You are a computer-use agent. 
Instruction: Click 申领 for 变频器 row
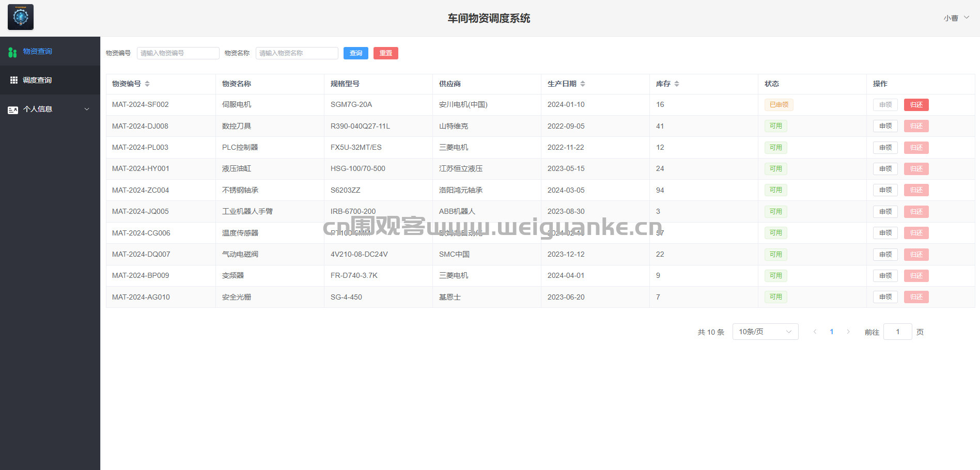click(885, 276)
